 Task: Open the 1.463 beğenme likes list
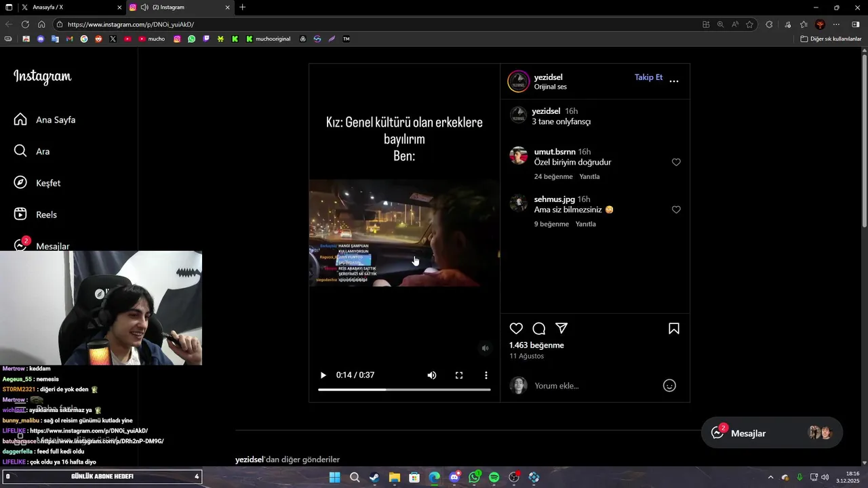point(536,346)
